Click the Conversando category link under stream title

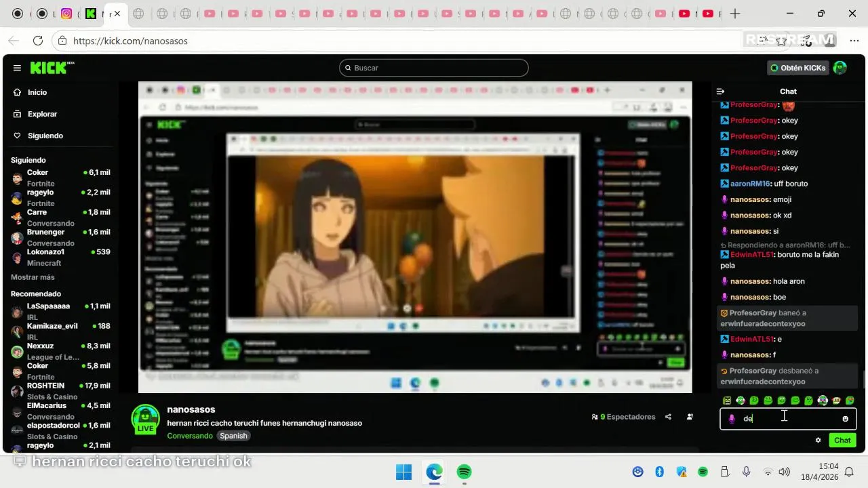point(190,436)
